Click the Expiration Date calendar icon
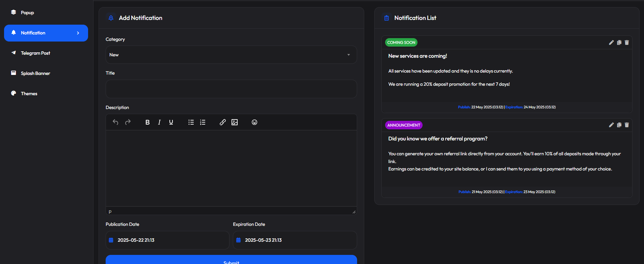The width and height of the screenshot is (644, 264). 238,240
